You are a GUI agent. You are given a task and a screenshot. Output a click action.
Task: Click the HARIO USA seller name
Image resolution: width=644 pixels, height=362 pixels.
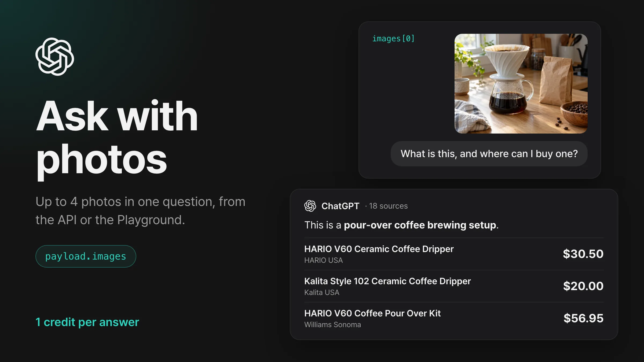click(x=323, y=260)
